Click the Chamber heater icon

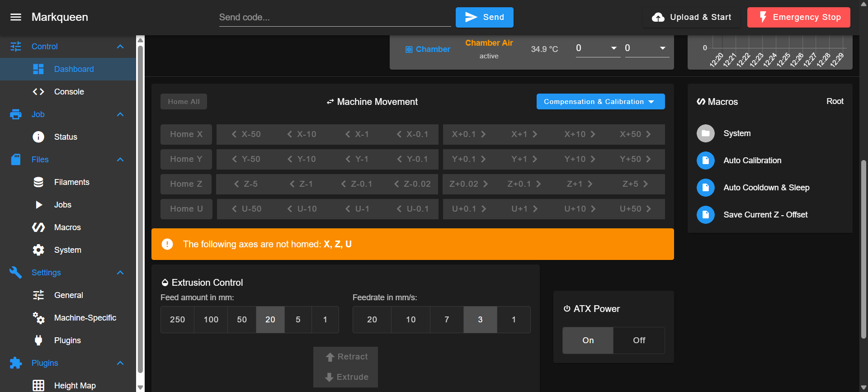click(x=409, y=49)
